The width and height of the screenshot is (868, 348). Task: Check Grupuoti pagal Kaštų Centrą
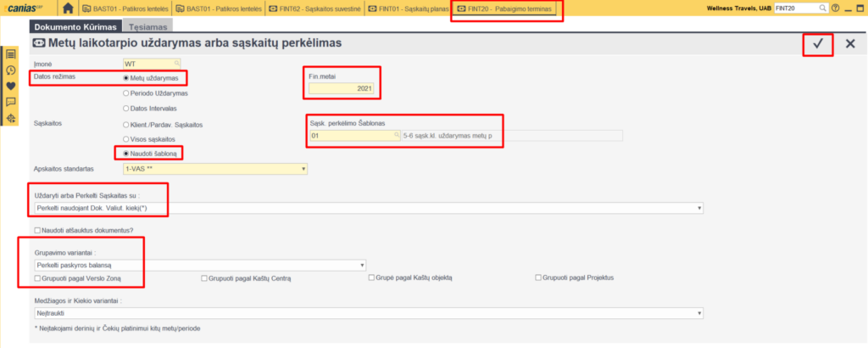(x=204, y=278)
